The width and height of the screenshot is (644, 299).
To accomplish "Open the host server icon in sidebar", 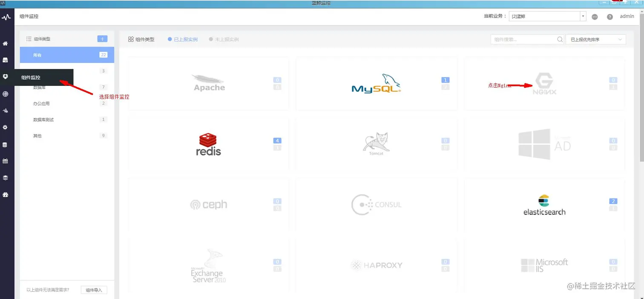I will click(5, 60).
